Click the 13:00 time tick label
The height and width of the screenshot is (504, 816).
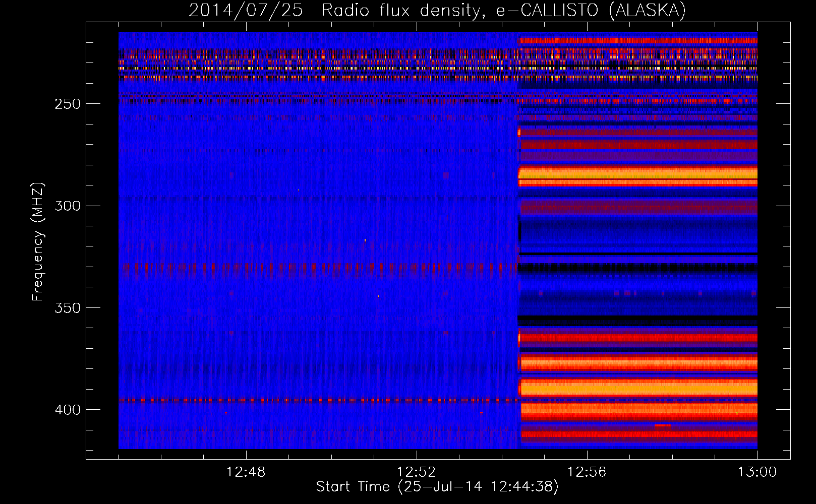pos(757,472)
